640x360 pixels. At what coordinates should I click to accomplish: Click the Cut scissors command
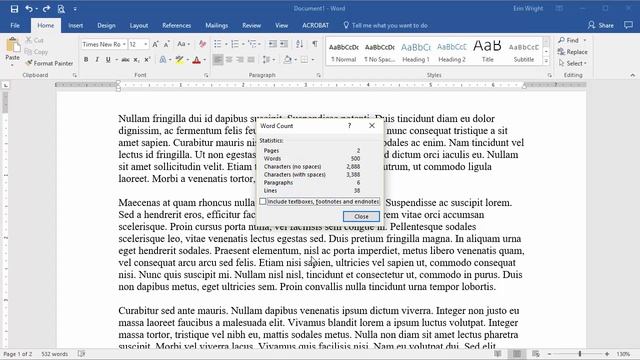tap(34, 40)
